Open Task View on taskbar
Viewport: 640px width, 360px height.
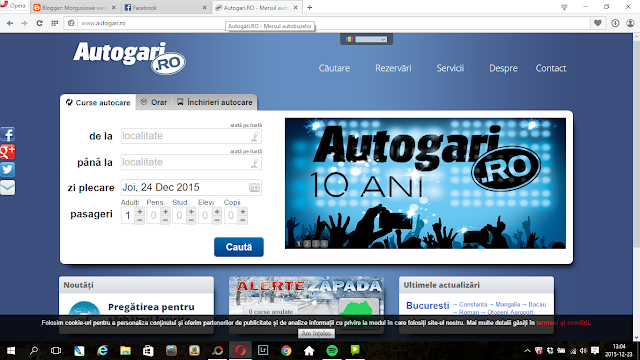(x=56, y=351)
